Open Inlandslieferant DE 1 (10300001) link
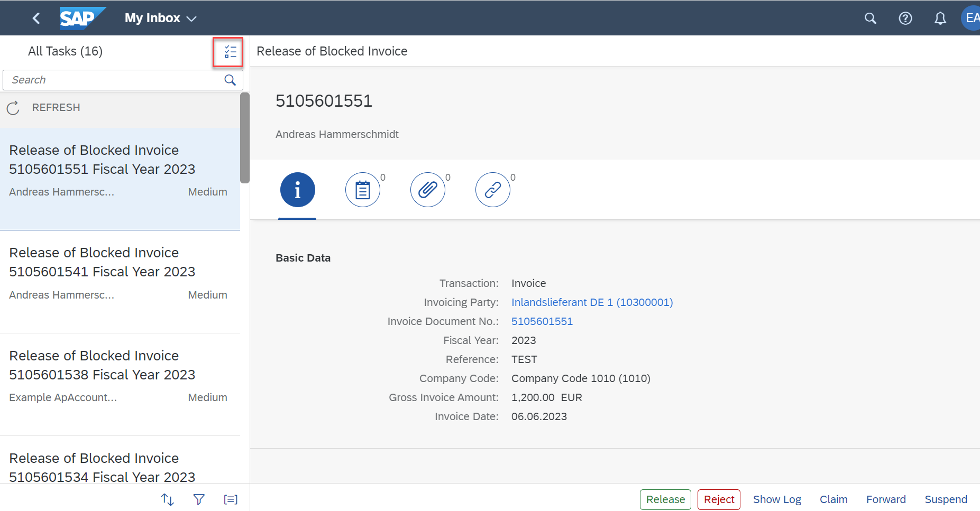Screen dimensions: 980x511 [x=592, y=302]
